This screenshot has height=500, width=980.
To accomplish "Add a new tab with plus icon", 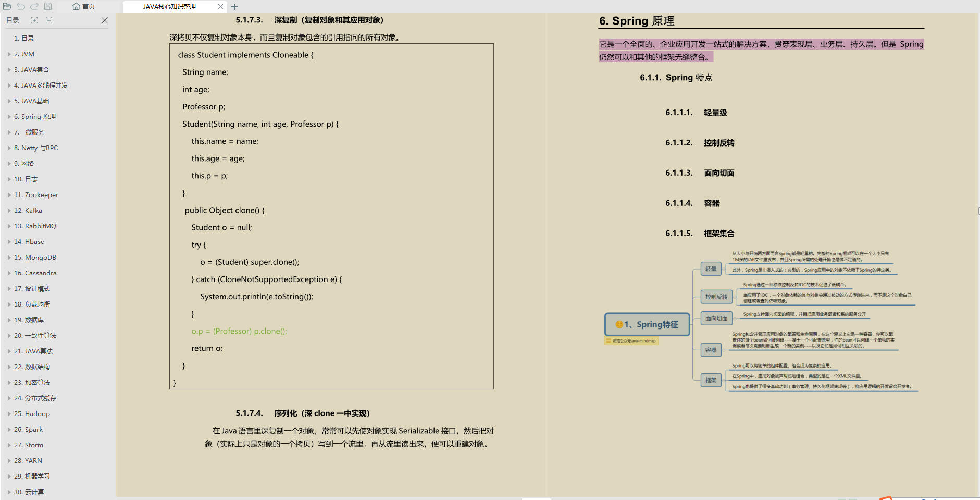I will [x=234, y=7].
